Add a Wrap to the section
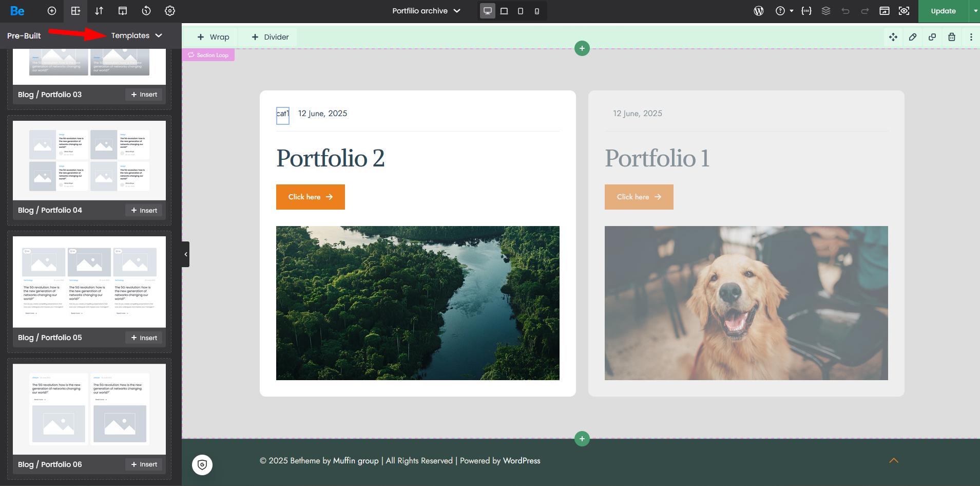Viewport: 980px width, 486px height. click(x=214, y=37)
